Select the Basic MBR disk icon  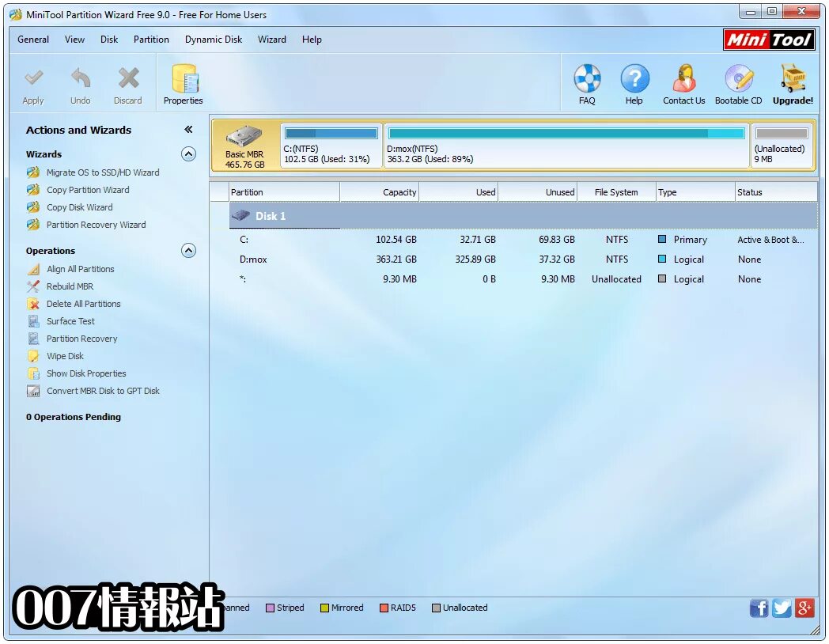point(244,136)
